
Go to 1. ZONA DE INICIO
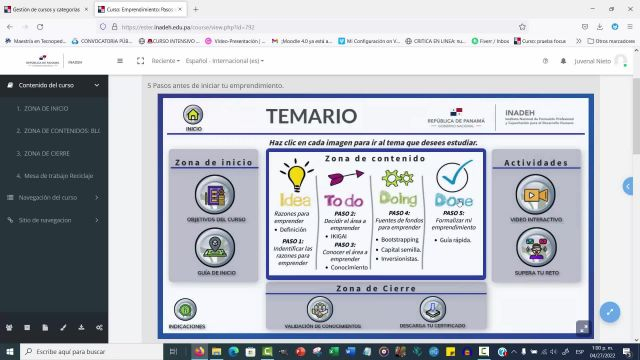click(42, 109)
